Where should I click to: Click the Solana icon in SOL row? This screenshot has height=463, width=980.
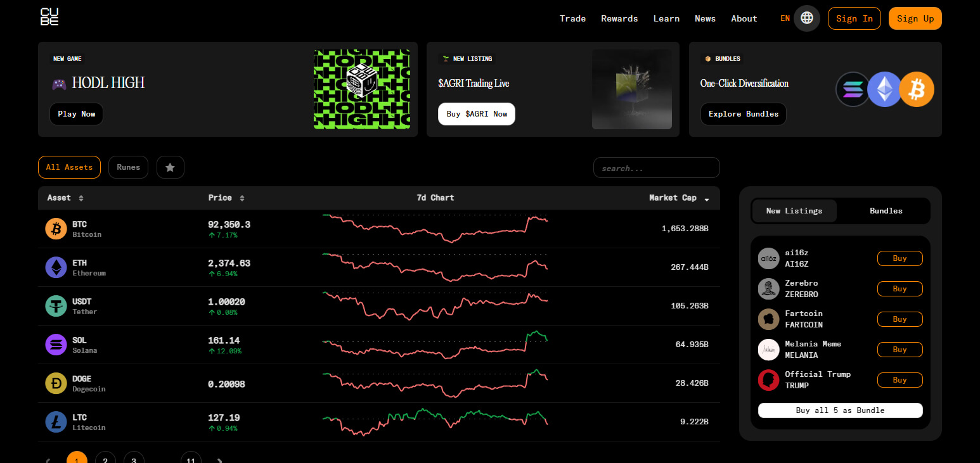(x=56, y=345)
